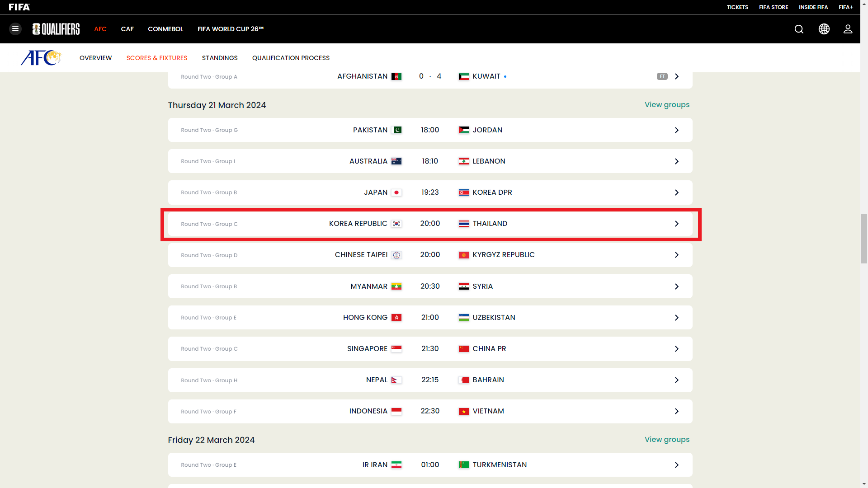Open the FIFA Store link

(773, 7)
